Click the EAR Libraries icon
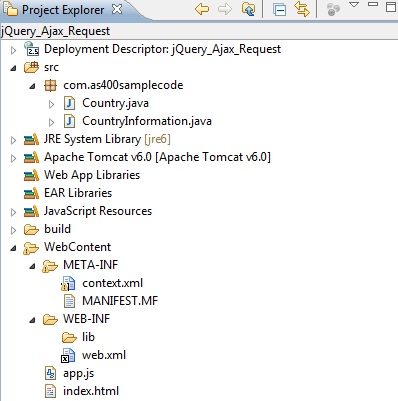 point(31,194)
